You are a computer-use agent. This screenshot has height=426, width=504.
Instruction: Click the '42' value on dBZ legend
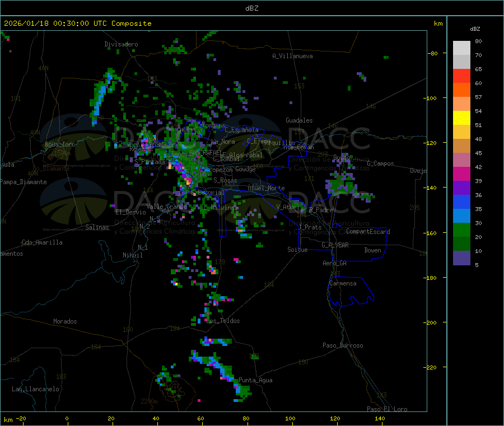[x=478, y=167]
